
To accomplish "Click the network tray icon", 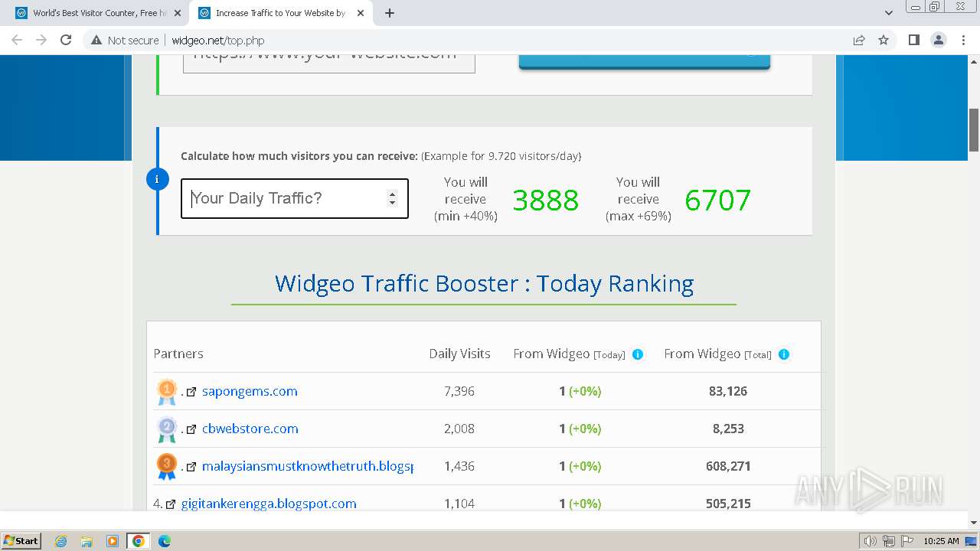I will [x=889, y=541].
